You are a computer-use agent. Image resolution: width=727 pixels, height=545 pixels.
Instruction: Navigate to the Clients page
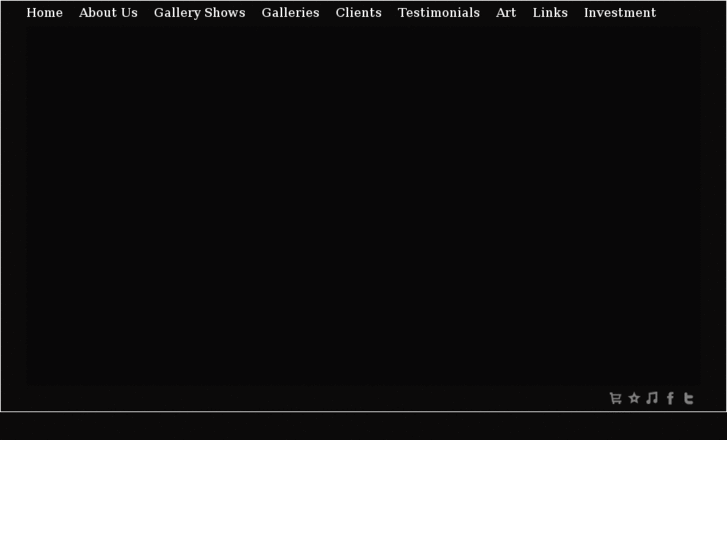coord(358,13)
